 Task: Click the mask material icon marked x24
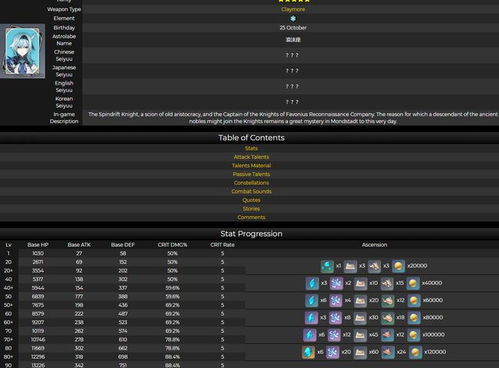387,352
